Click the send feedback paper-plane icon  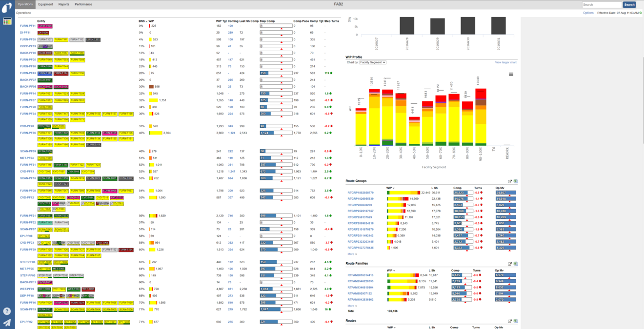(x=6, y=322)
